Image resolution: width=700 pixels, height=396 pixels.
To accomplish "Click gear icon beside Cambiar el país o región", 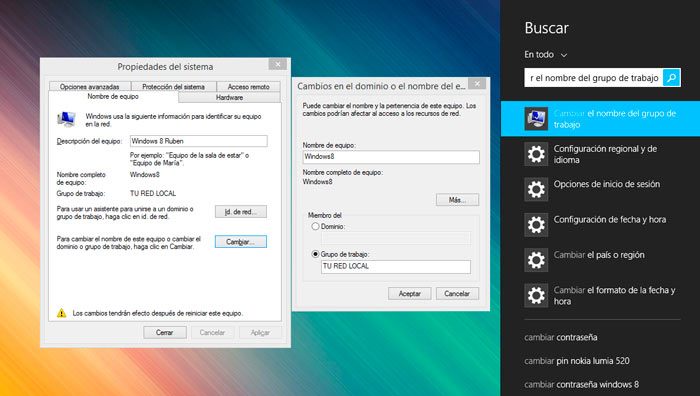I will (536, 260).
